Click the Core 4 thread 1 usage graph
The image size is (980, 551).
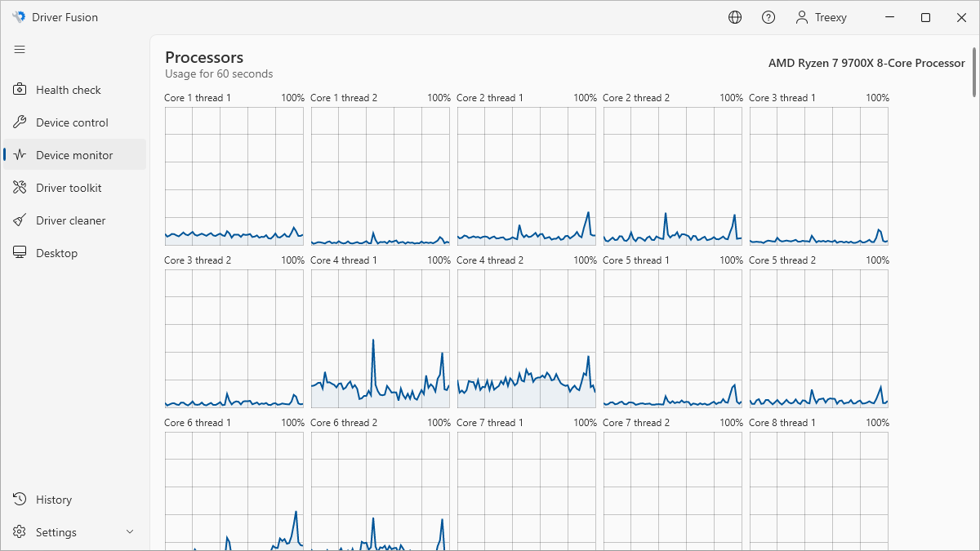coord(380,339)
